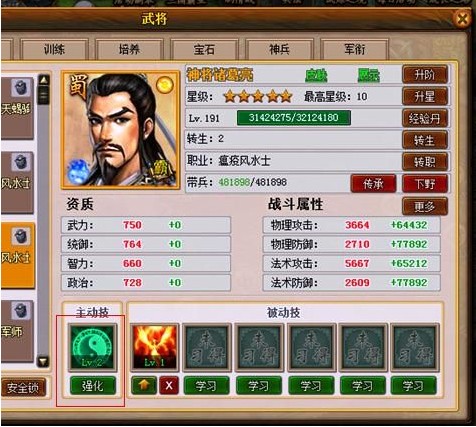Click the 升星 star upgrade button

click(425, 97)
